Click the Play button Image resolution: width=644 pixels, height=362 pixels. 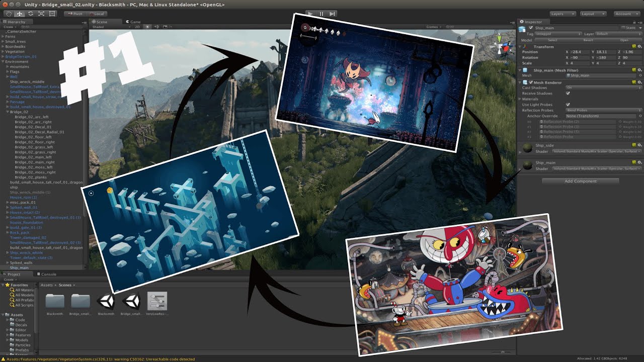[310, 14]
